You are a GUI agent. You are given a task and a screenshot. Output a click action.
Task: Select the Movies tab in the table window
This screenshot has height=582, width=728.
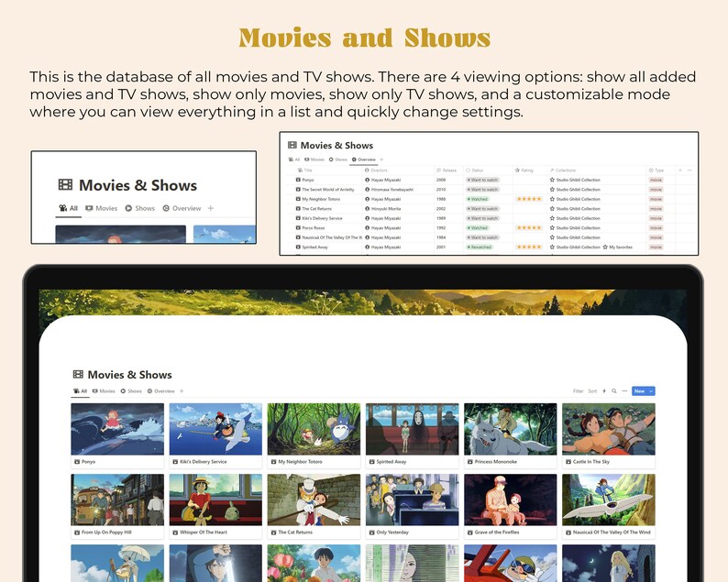point(314,159)
